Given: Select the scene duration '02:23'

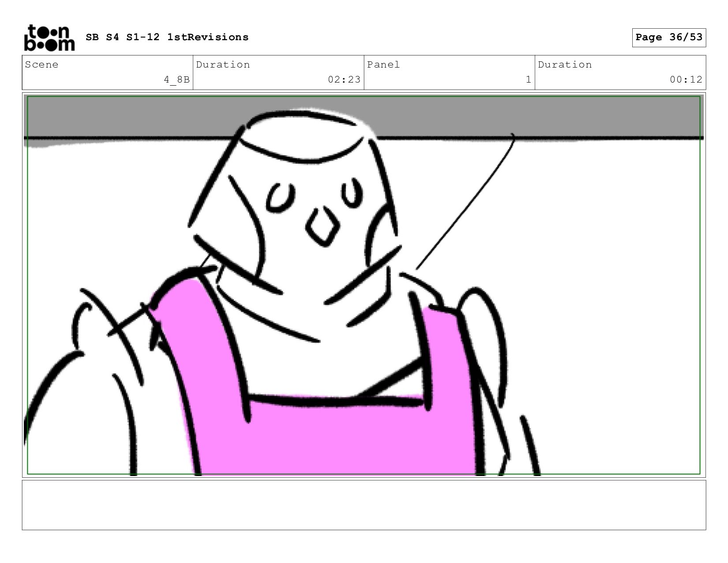Looking at the screenshot, I should pos(344,79).
